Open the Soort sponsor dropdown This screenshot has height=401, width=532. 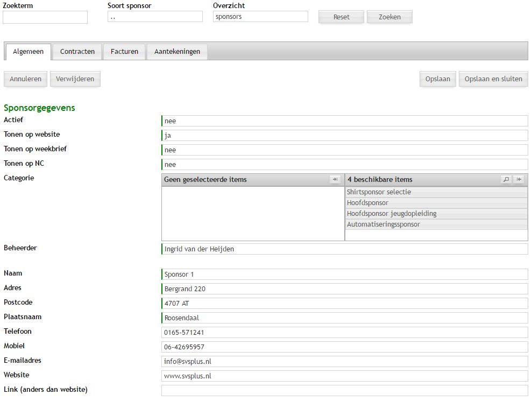click(155, 17)
